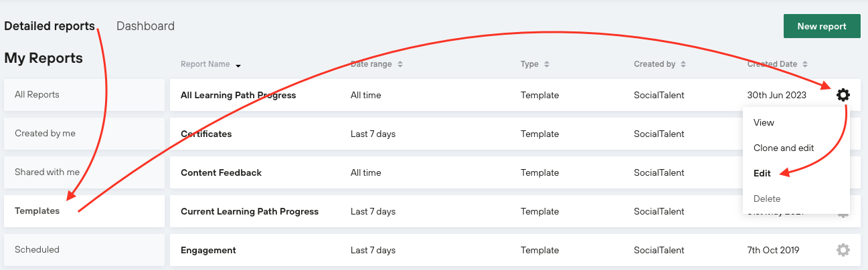Open the Scheduled reports list

[x=84, y=250]
